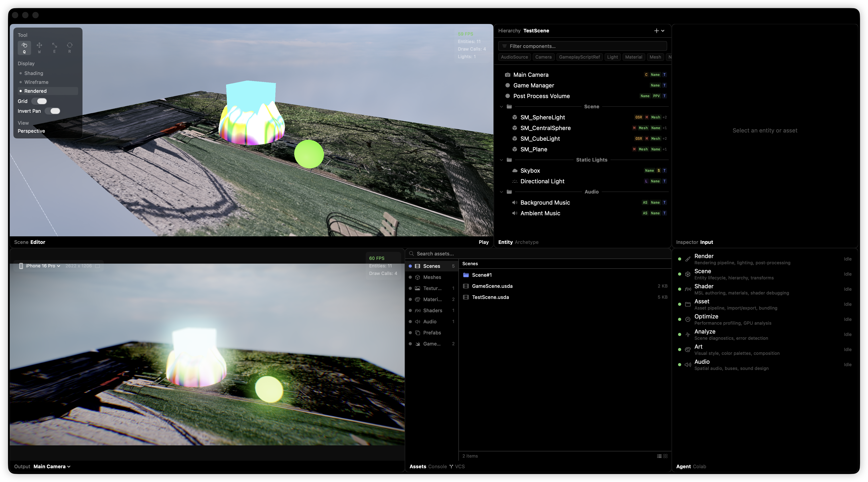Viewport: 868px width, 482px height.
Task: Switch assets to list view icon
Action: click(x=659, y=456)
